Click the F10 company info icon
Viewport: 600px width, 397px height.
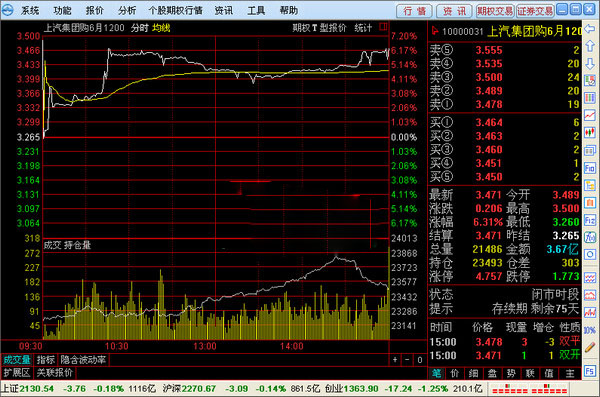click(x=590, y=168)
